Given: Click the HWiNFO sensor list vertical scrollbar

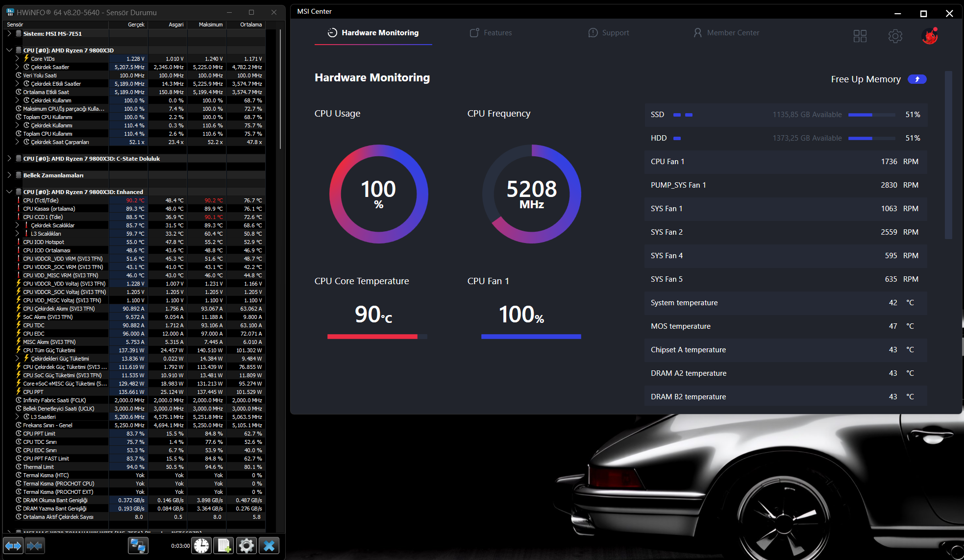Looking at the screenshot, I should 280,88.
